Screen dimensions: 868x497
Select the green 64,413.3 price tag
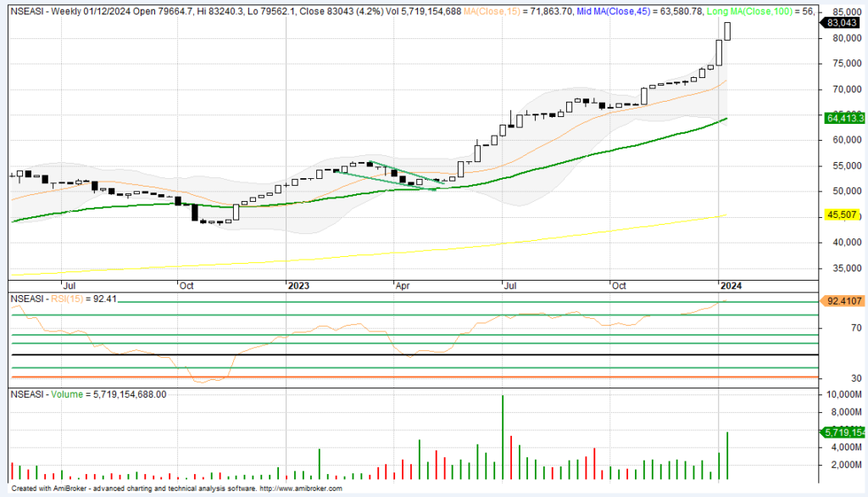(843, 119)
